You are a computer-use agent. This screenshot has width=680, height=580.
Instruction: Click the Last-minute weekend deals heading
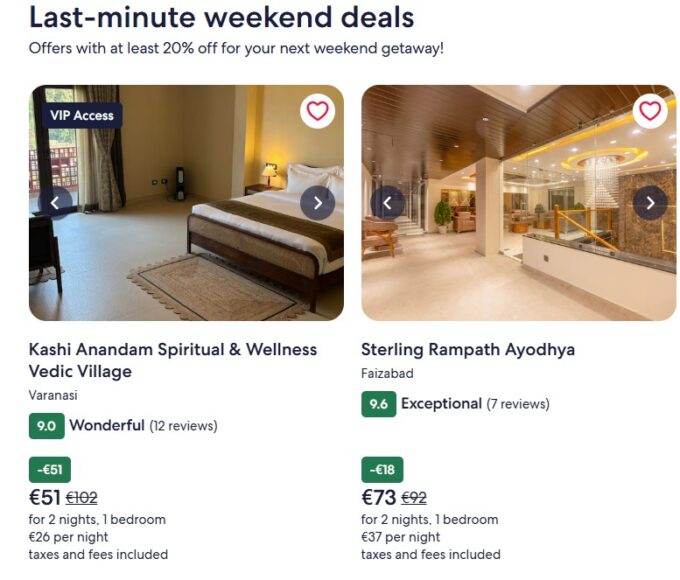tap(221, 17)
